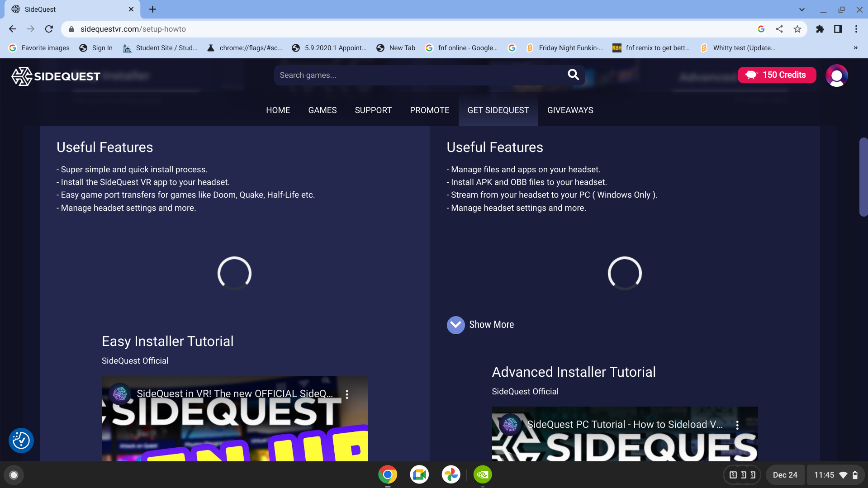
Task: Open the 150 Credits button
Action: 777,75
